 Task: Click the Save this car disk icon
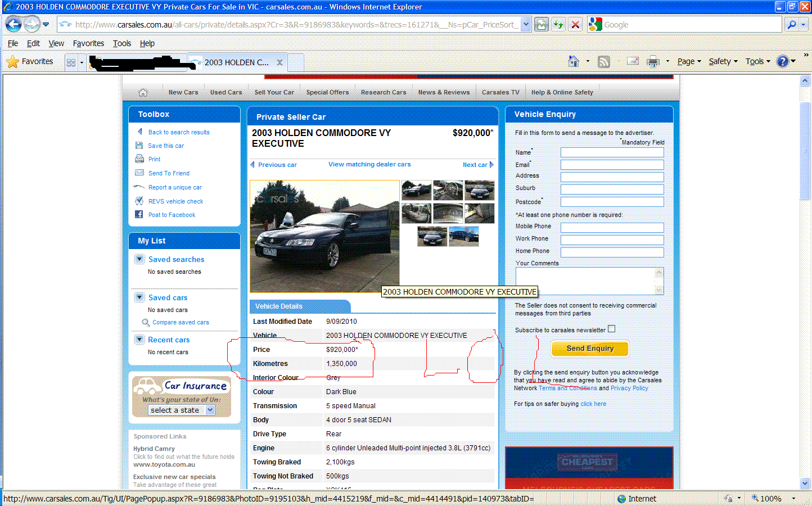pos(139,145)
